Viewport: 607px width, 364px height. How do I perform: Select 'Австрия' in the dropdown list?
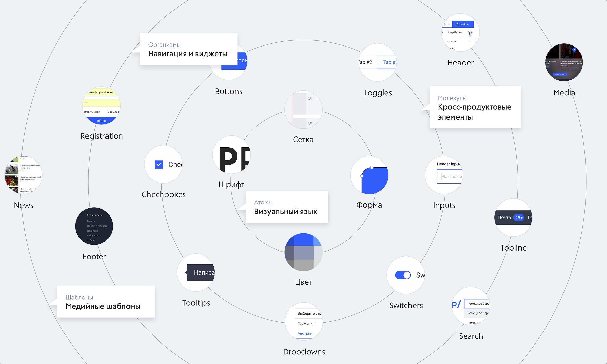point(305,333)
